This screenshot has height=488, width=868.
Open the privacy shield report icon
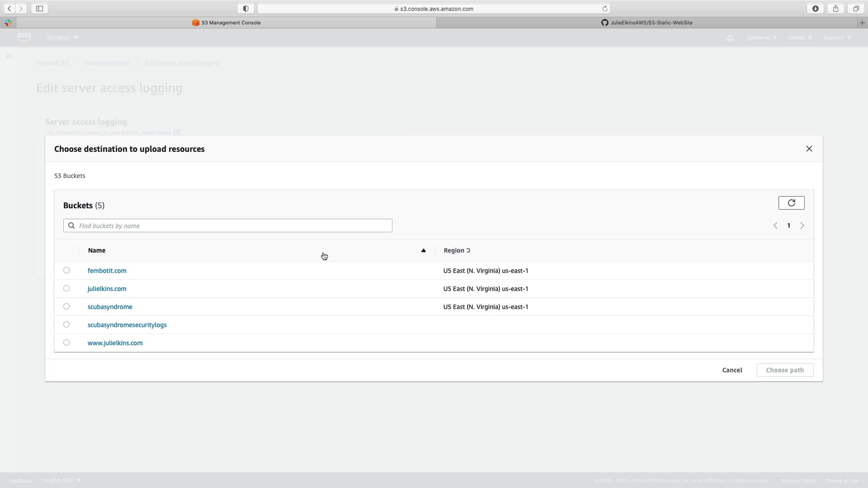[x=246, y=8]
